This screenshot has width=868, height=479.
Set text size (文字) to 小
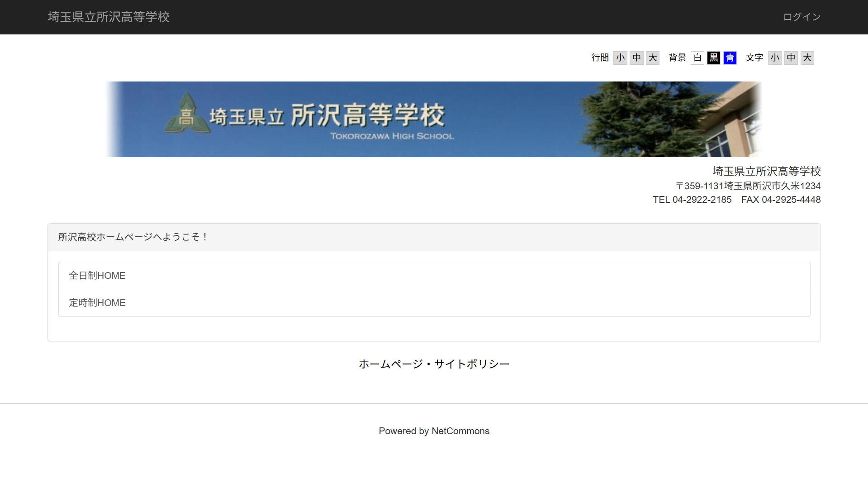(775, 57)
